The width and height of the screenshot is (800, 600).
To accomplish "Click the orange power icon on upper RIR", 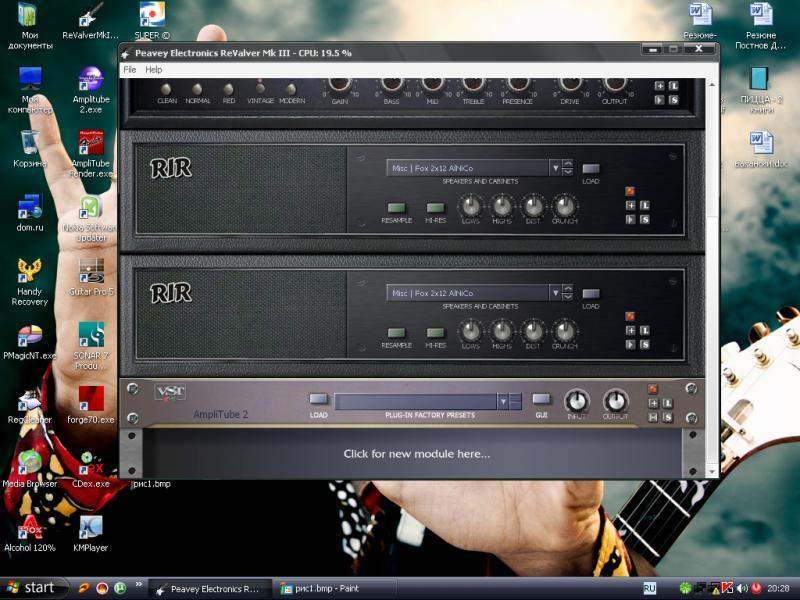I will click(x=630, y=191).
